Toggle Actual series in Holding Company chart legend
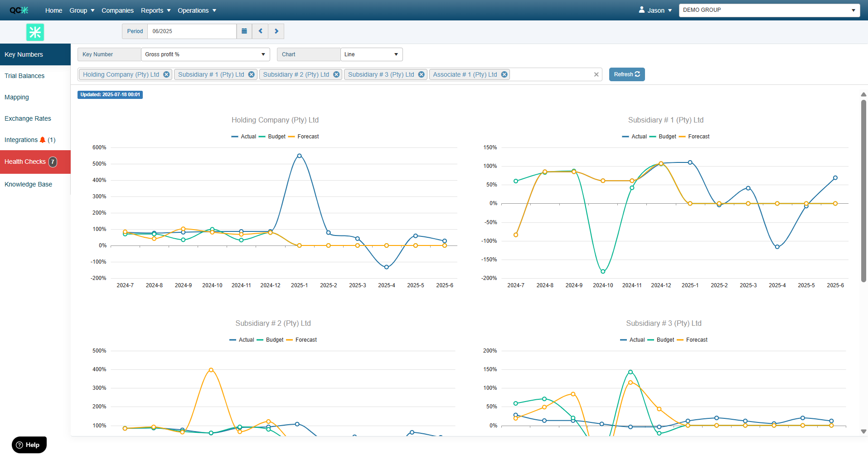 coord(244,137)
